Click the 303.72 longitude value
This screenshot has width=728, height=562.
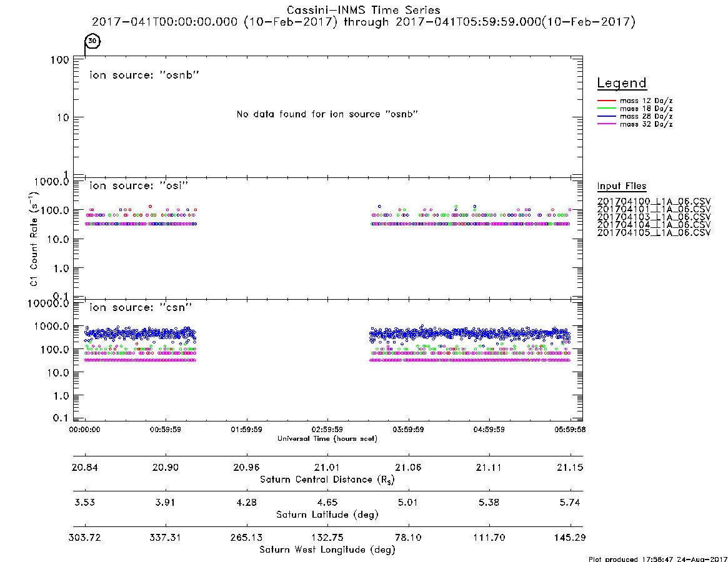point(84,538)
